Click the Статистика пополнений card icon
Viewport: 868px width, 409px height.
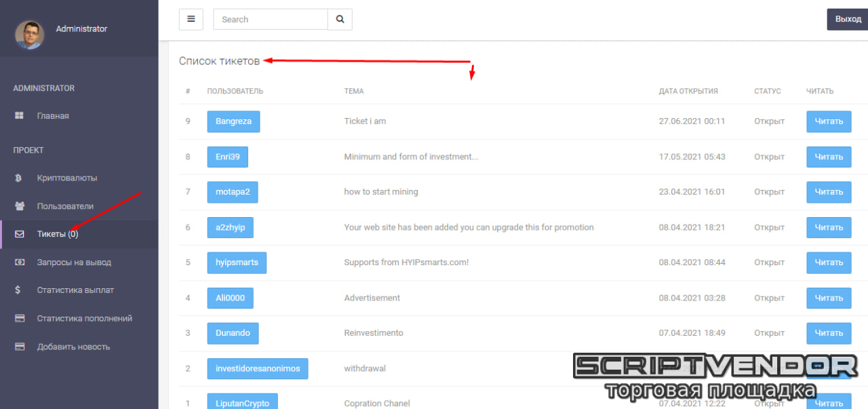click(20, 319)
